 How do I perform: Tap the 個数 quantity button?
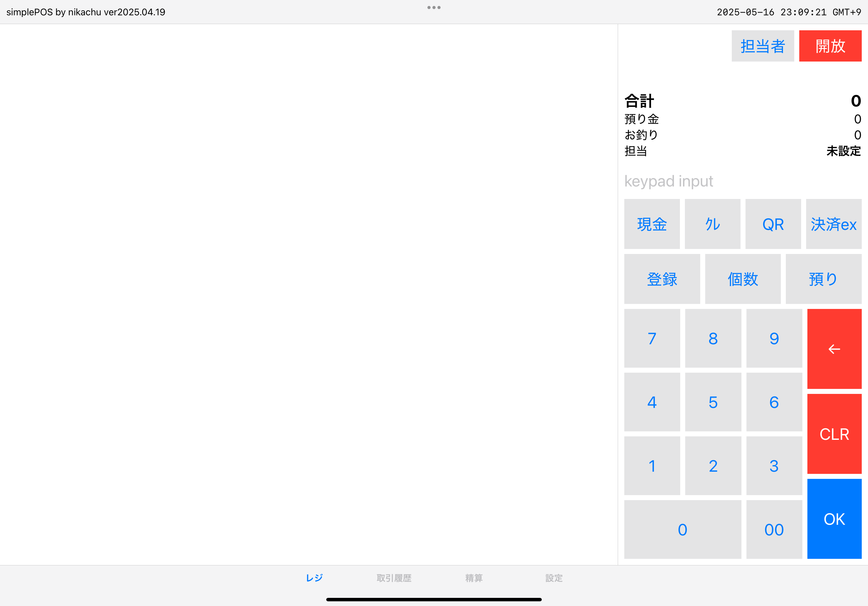(x=742, y=279)
